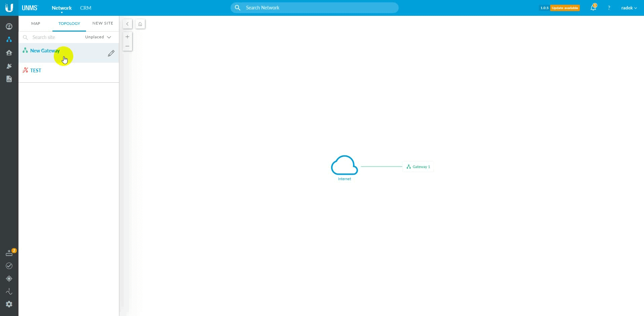Open Settings gear icon in sidebar
Screen dimensions: 644x316
(9, 304)
